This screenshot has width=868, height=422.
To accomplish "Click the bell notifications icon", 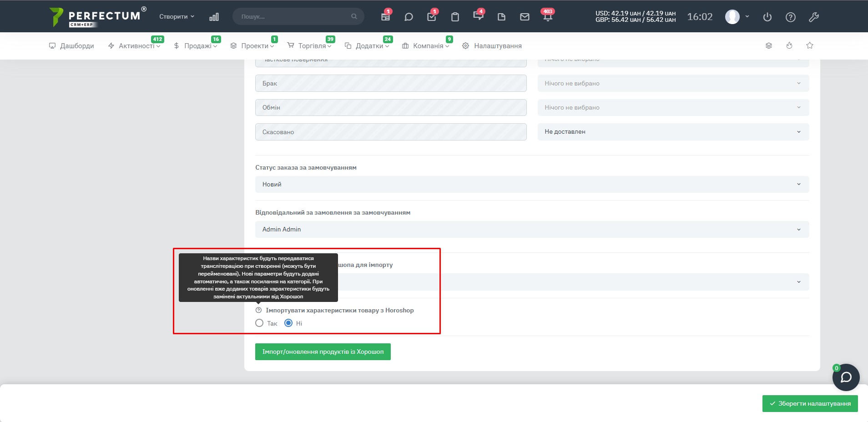I will tap(548, 17).
